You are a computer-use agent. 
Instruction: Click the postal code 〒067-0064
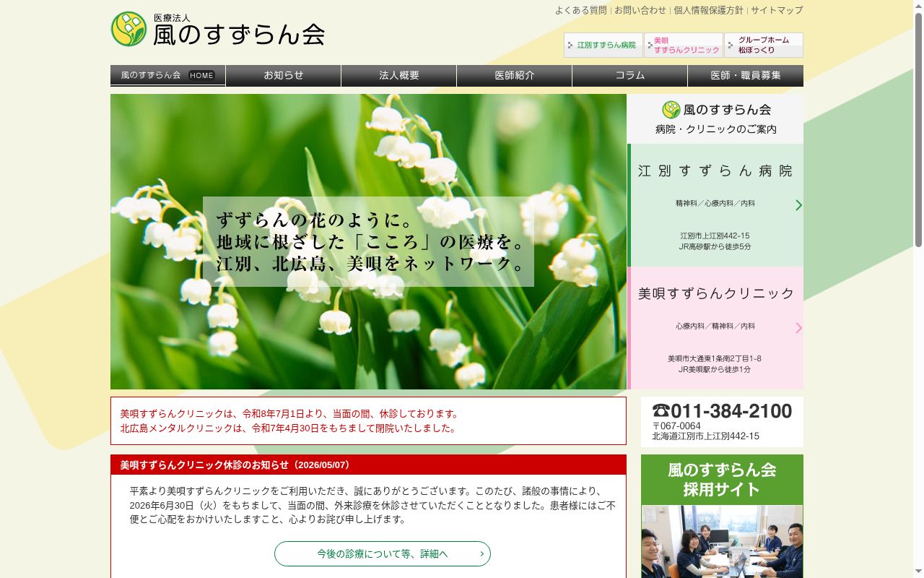coord(676,426)
